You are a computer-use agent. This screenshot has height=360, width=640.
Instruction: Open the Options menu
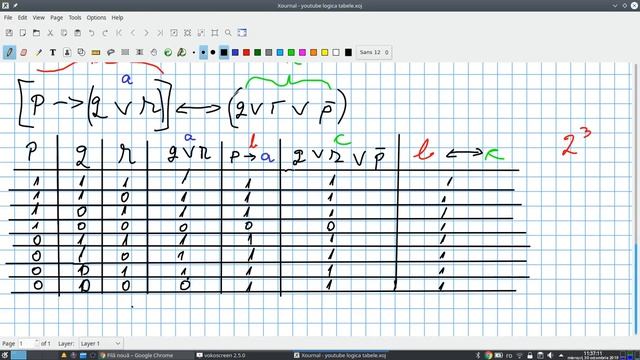(x=96, y=18)
